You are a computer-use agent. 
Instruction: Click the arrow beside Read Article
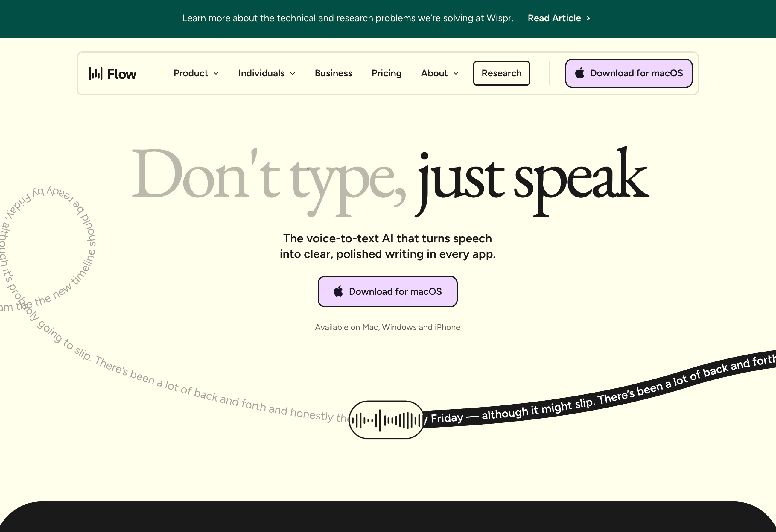pos(588,18)
